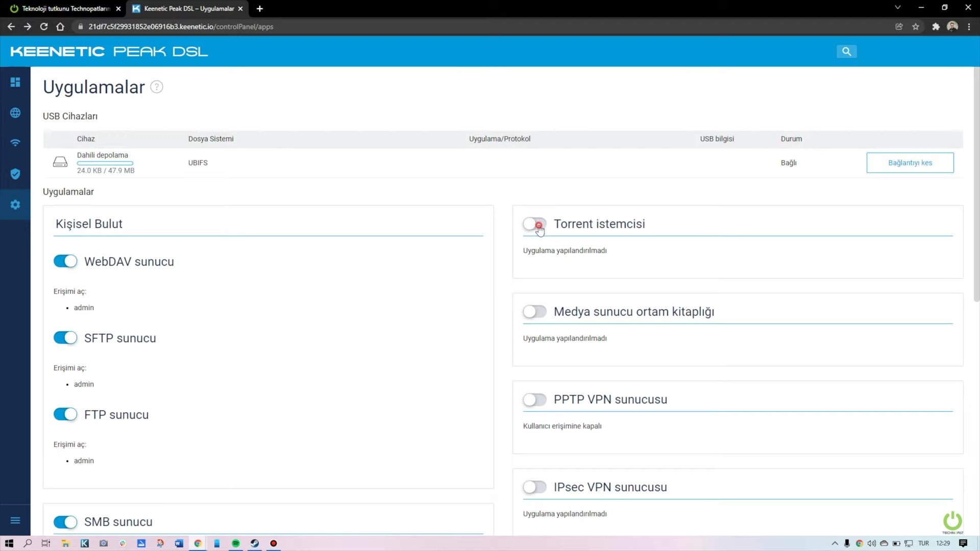Open the settings gear icon in sidebar
980x551 pixels.
coord(15,205)
